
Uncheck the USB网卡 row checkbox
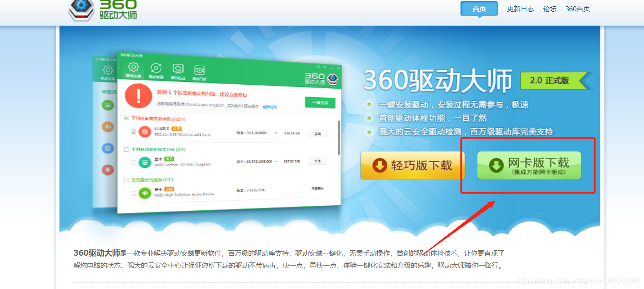point(134,131)
